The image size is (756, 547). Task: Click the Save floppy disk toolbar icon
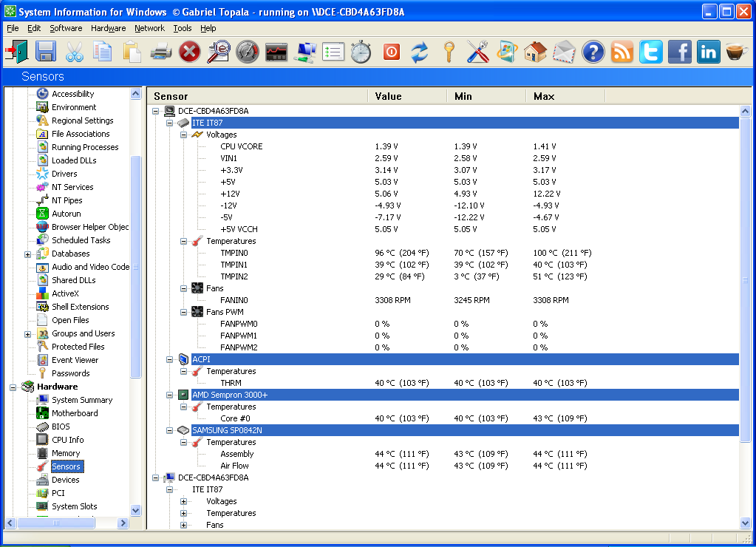click(46, 52)
